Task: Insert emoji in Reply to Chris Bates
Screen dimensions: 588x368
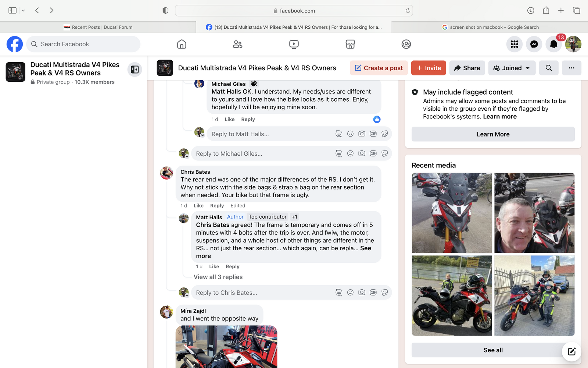Action: [x=350, y=292]
